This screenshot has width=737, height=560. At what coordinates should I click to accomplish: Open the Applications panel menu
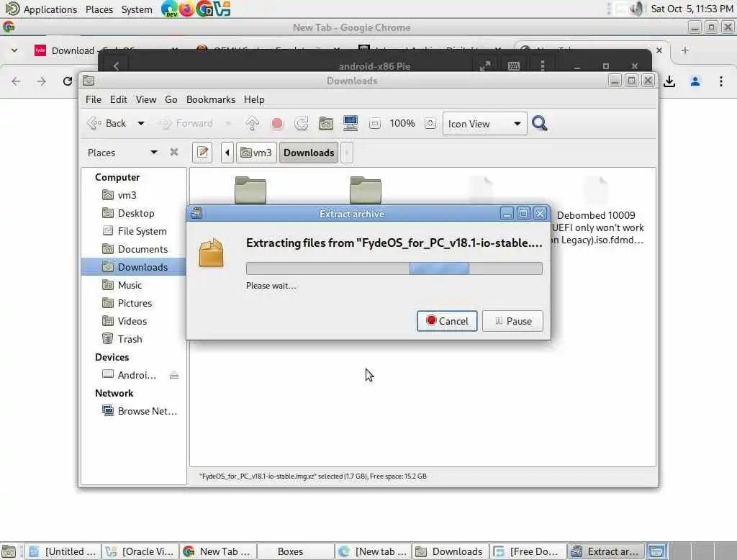click(x=50, y=9)
